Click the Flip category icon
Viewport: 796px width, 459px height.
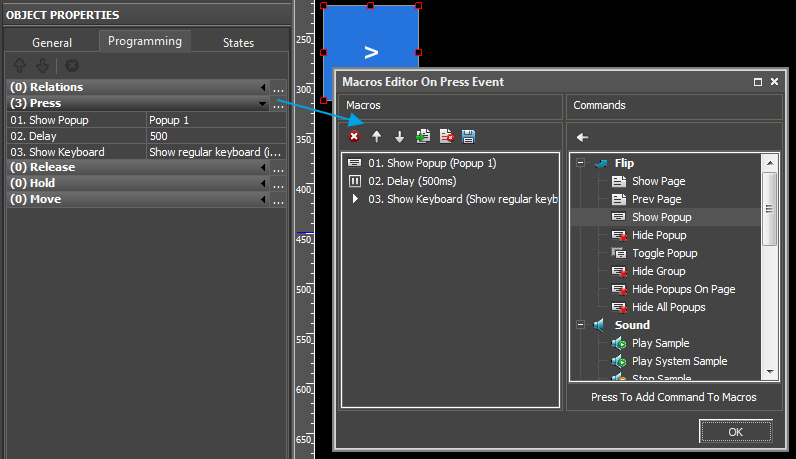pos(601,163)
